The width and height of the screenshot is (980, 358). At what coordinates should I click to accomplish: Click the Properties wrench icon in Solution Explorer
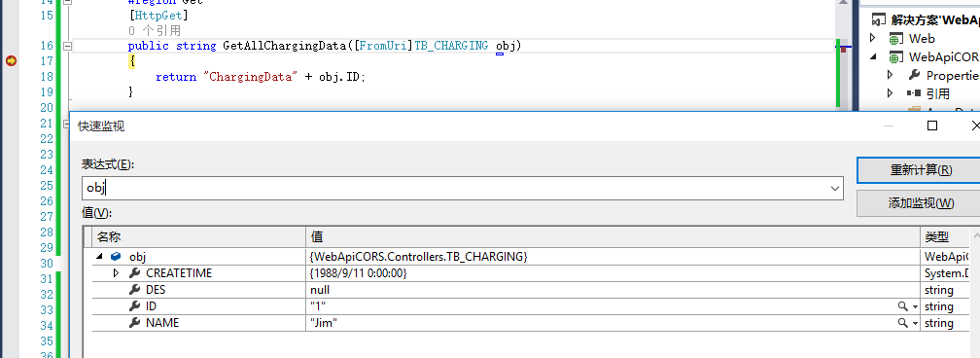point(914,75)
